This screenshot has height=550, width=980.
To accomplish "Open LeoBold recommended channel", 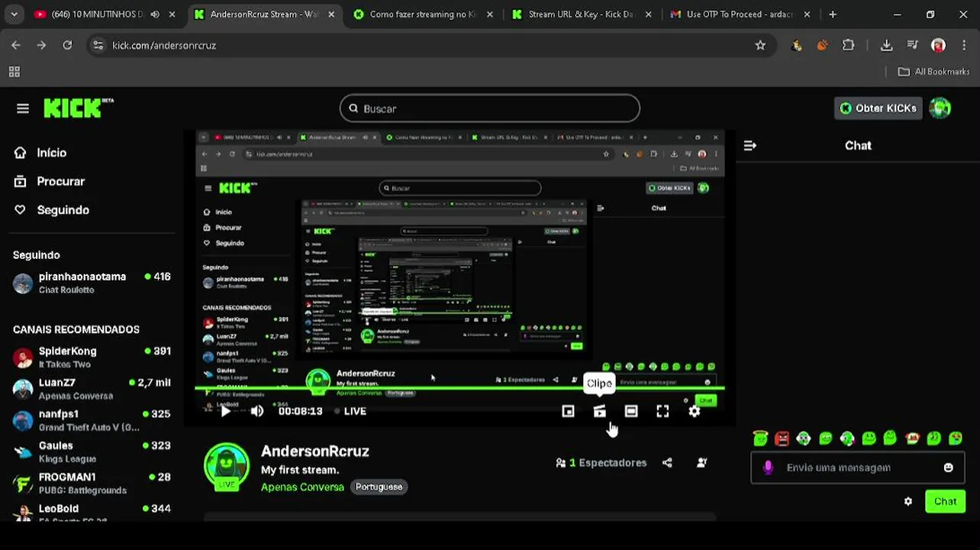I will 92,513.
